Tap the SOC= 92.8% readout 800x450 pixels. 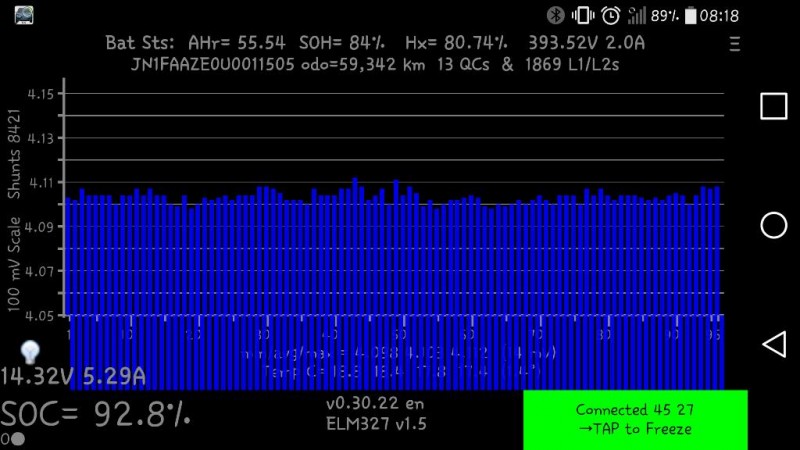click(x=95, y=414)
